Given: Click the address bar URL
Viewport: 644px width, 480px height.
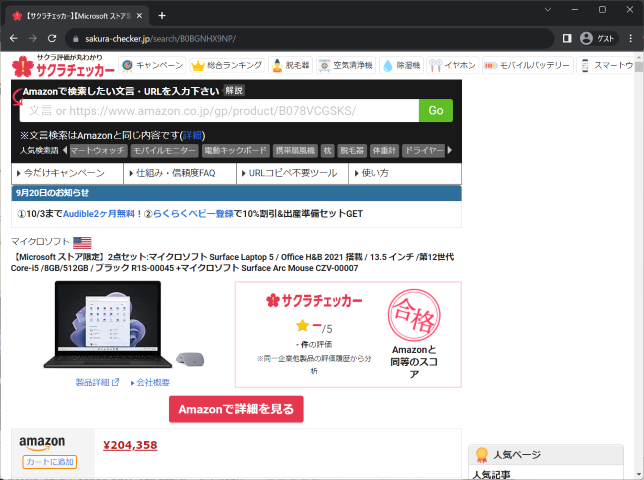Looking at the screenshot, I should tap(161, 39).
